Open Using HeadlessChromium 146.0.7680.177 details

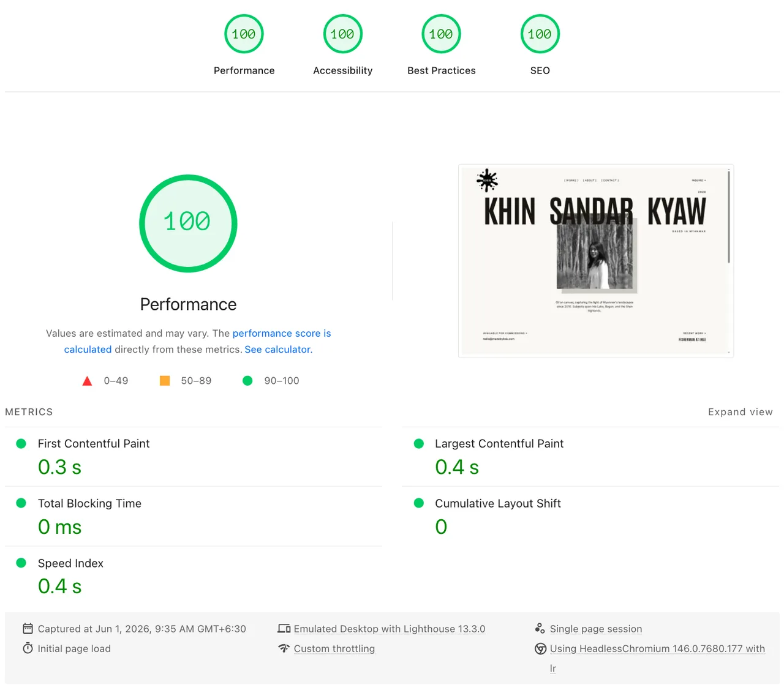[x=657, y=648]
